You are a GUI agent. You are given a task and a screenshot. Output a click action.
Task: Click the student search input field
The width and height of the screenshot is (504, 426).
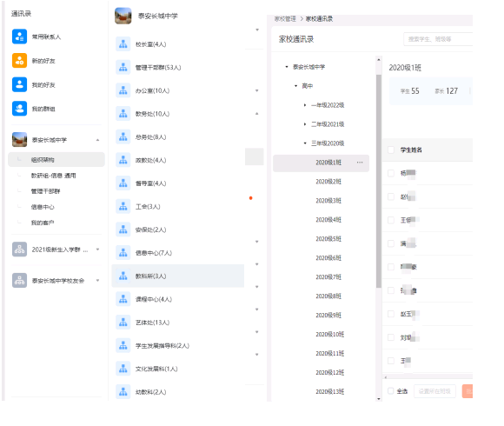click(x=438, y=39)
